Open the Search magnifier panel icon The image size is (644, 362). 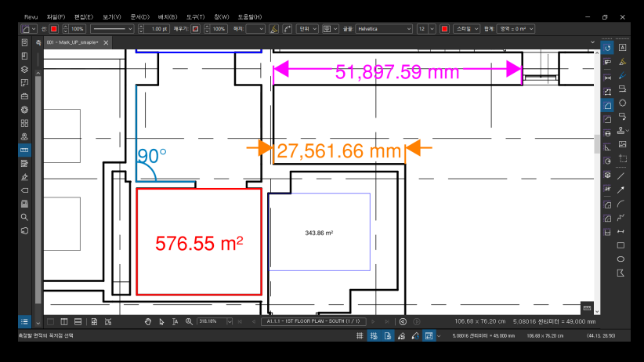pos(24,217)
